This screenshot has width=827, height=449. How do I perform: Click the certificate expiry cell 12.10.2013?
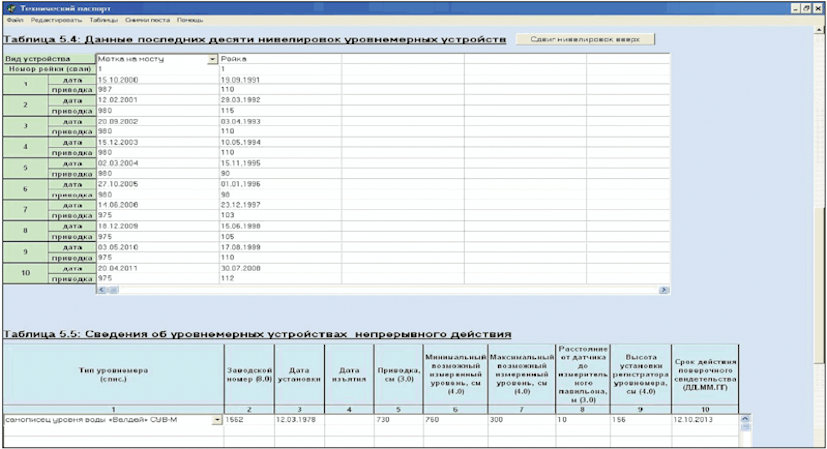pyautogui.click(x=704, y=420)
